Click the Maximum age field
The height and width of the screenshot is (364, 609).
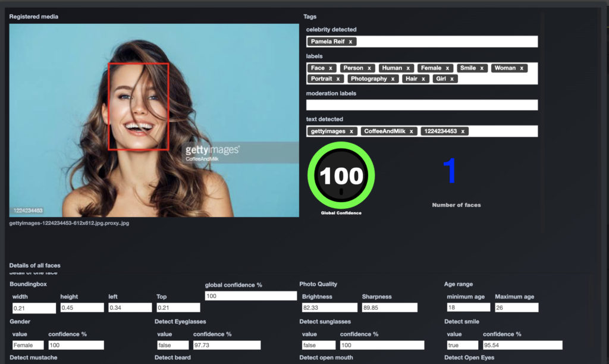click(x=517, y=307)
